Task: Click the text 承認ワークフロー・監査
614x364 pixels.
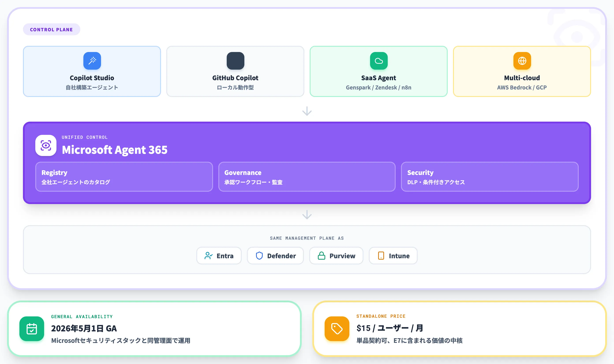Action: click(x=254, y=182)
